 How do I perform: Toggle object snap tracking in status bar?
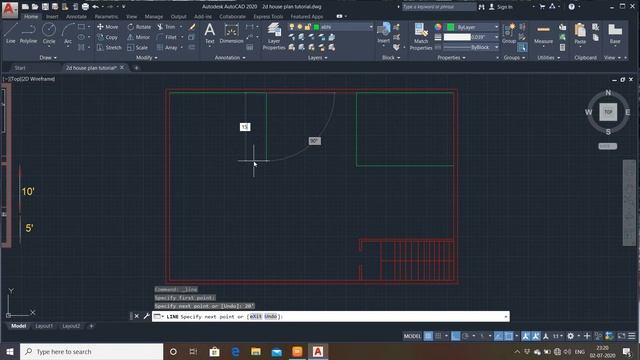coord(499,336)
